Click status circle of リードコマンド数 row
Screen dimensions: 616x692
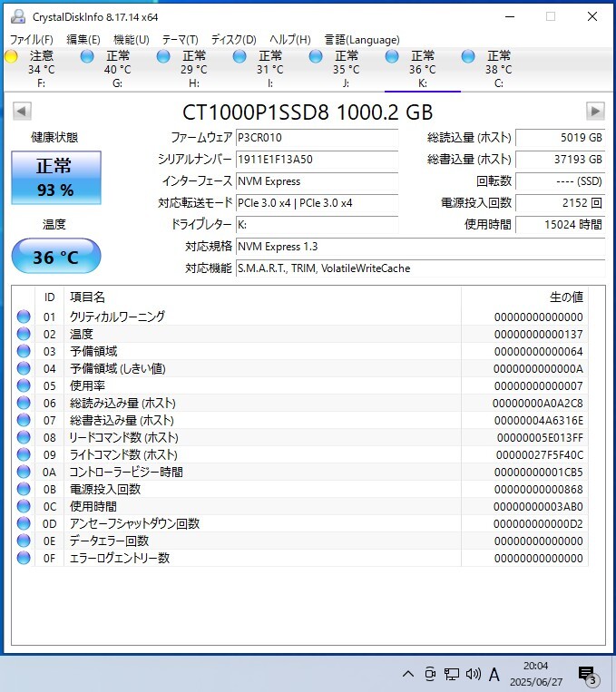[x=24, y=437]
